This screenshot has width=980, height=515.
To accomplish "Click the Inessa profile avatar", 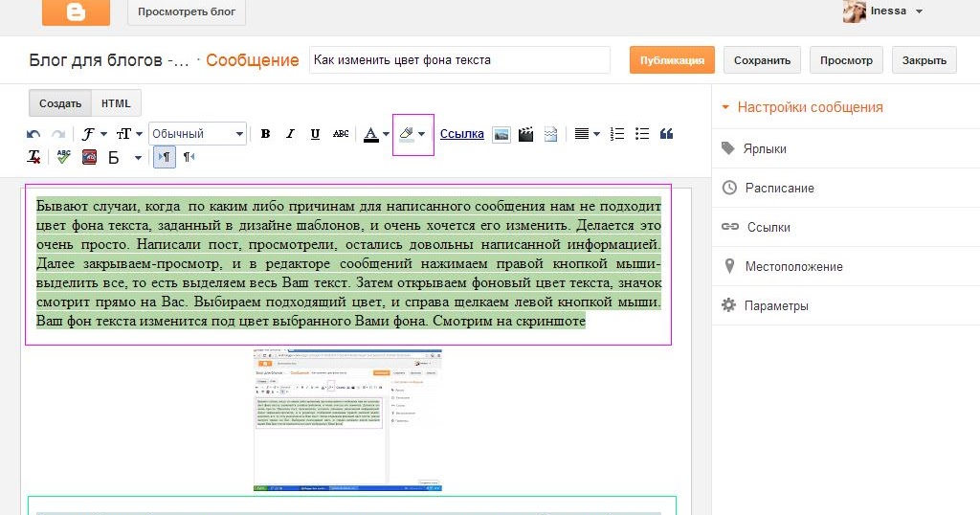I will [854, 11].
